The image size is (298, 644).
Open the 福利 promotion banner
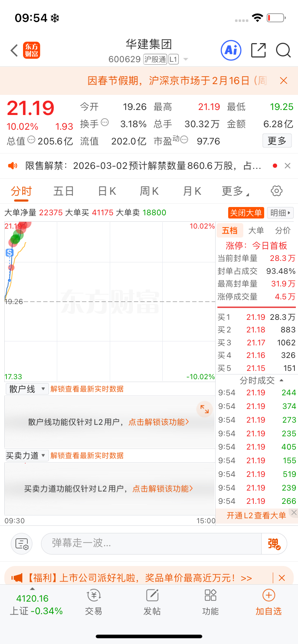139,578
